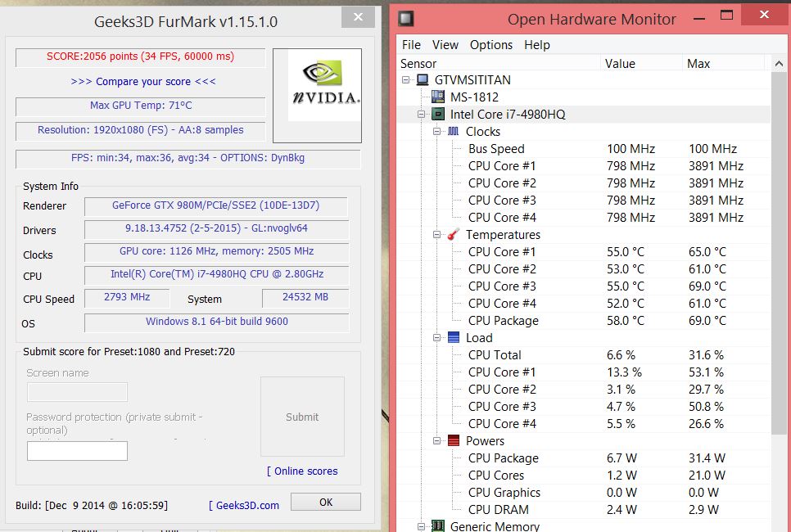Maximize the Open Hardware Monitor window

click(726, 15)
